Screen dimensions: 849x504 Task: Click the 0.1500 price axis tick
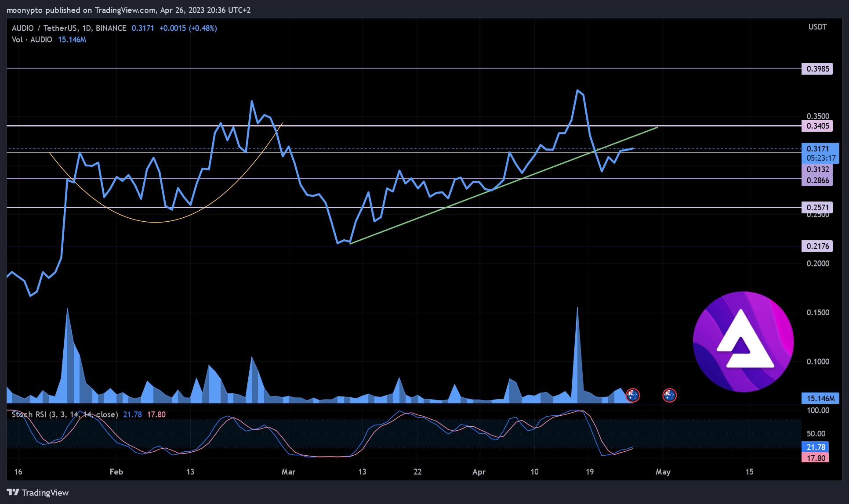(818, 313)
